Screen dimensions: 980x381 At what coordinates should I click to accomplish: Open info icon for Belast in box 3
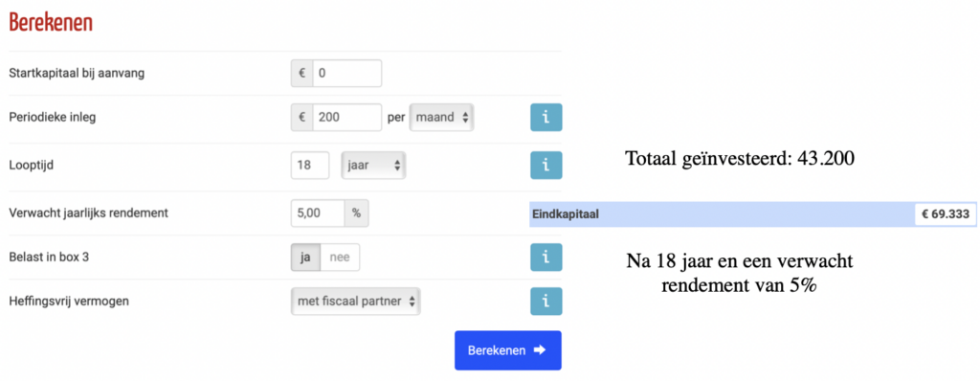coord(546,258)
